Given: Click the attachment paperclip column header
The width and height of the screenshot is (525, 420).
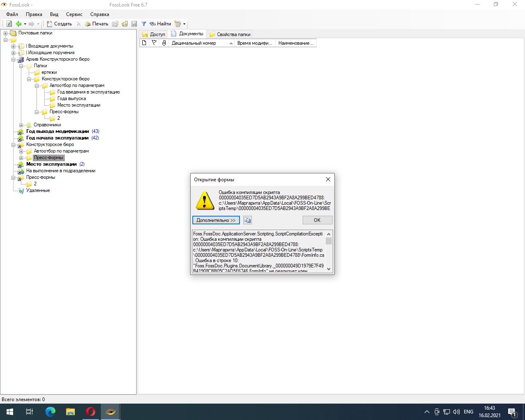Looking at the screenshot, I should (164, 43).
